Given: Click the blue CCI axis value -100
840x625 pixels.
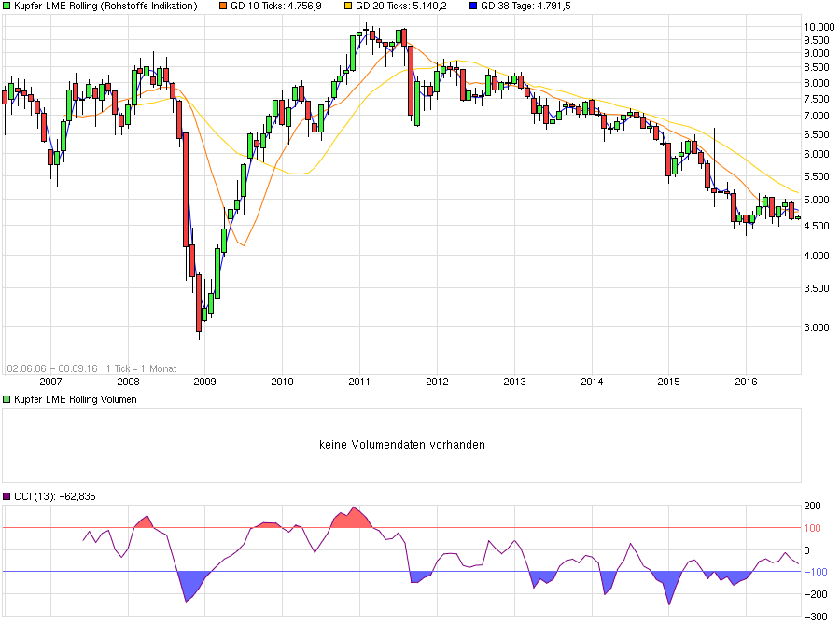Looking at the screenshot, I should 816,572.
